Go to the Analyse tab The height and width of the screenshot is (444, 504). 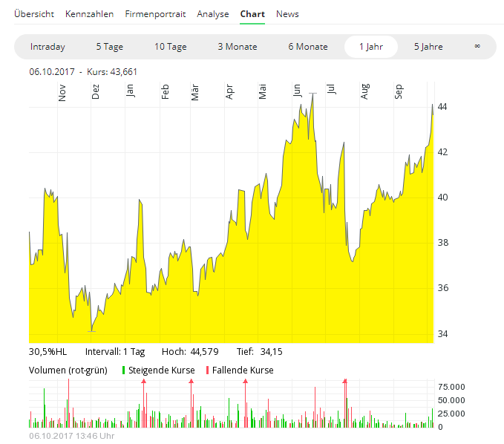(213, 14)
